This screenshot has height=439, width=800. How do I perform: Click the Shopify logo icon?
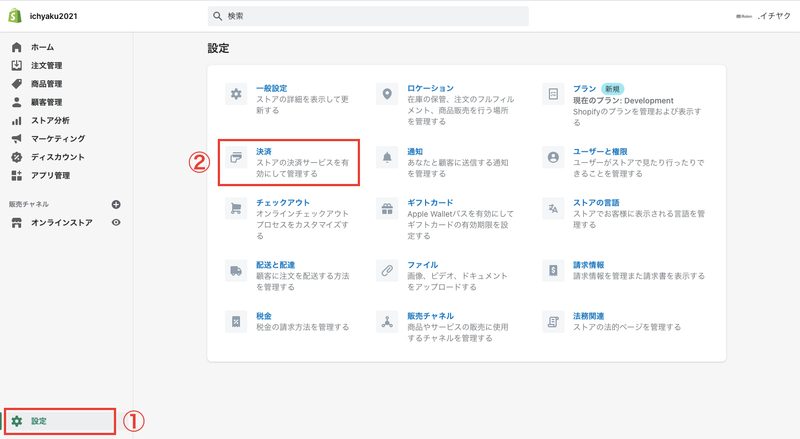[15, 16]
